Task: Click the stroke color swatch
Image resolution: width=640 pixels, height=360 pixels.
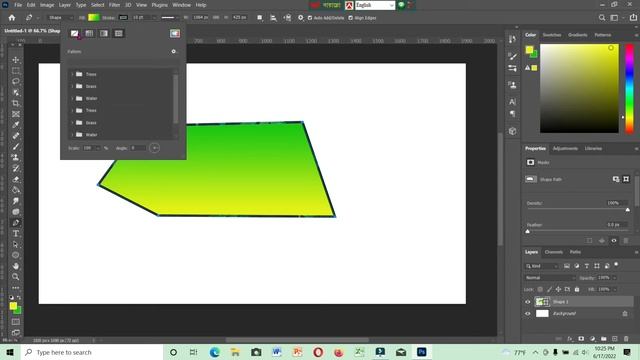Action: coord(123,18)
